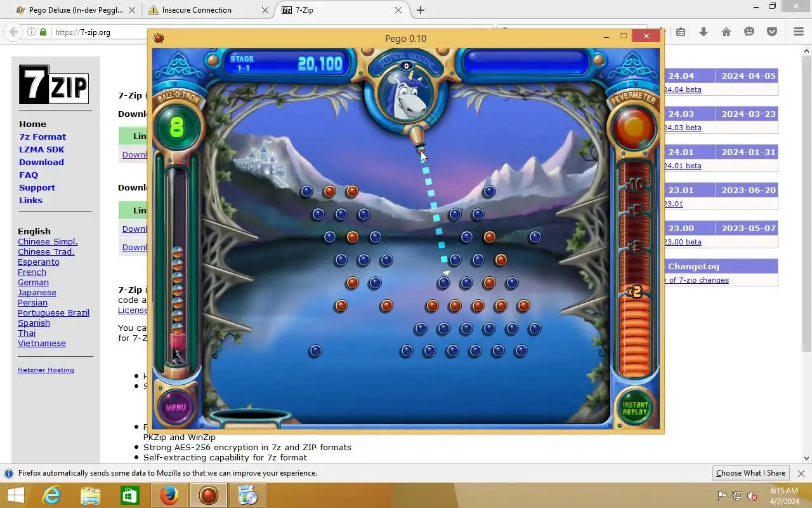Open the FAQ link
812x508 pixels.
29,175
